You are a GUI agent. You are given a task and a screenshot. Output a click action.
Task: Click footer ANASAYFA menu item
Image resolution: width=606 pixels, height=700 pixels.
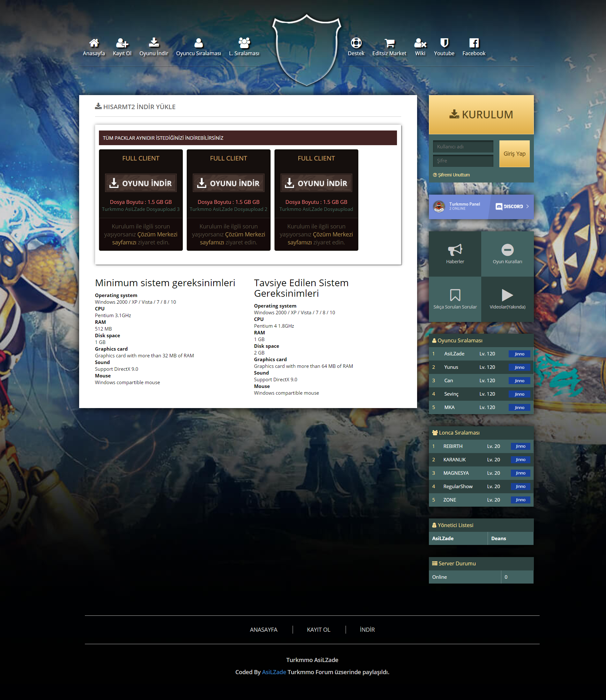point(264,630)
